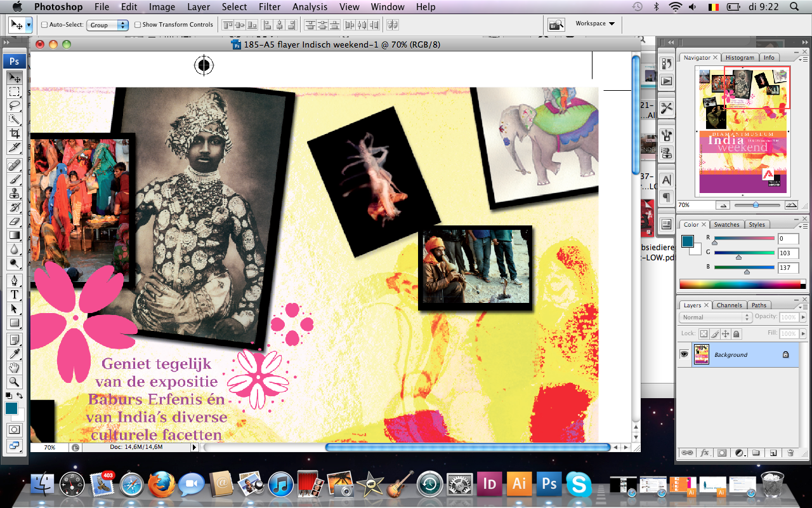Open the Filter menu
Viewport: 812px width, 508px height.
pyautogui.click(x=269, y=7)
